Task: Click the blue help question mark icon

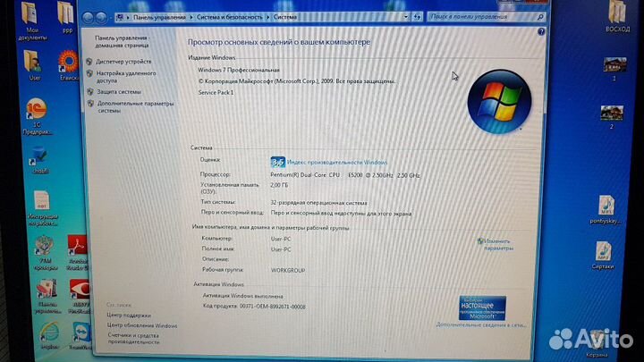Action: click(x=539, y=30)
